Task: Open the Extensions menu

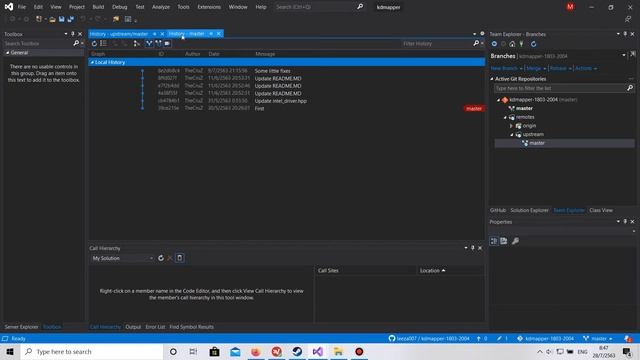Action: [x=209, y=7]
